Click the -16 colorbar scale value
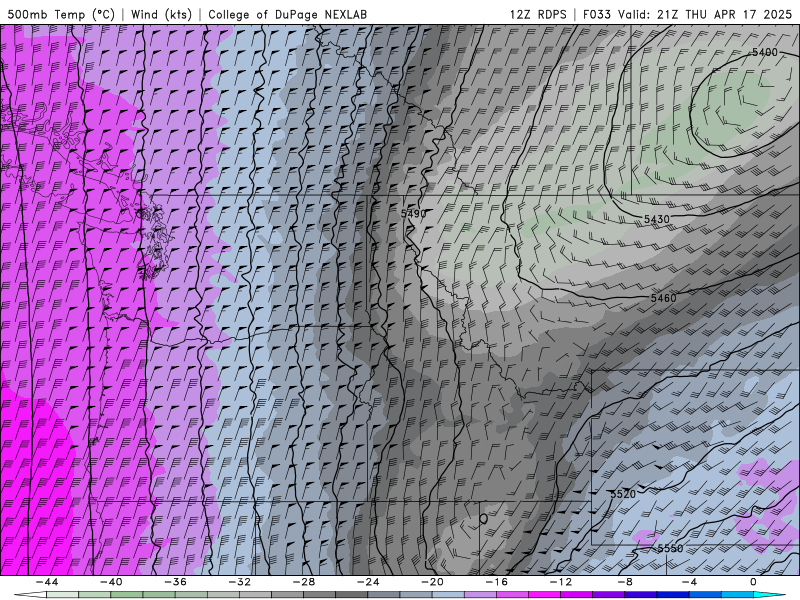Viewport: 800px width, 600px height. click(497, 582)
